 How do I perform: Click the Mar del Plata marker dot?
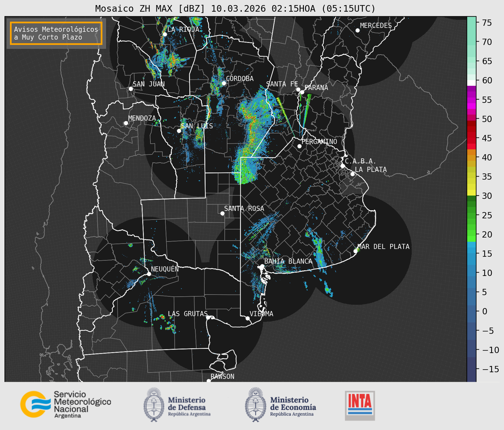pos(356,251)
